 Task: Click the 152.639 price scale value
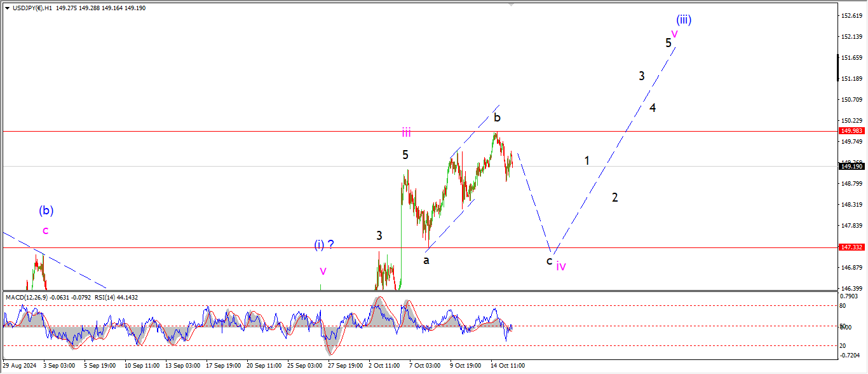(x=851, y=15)
